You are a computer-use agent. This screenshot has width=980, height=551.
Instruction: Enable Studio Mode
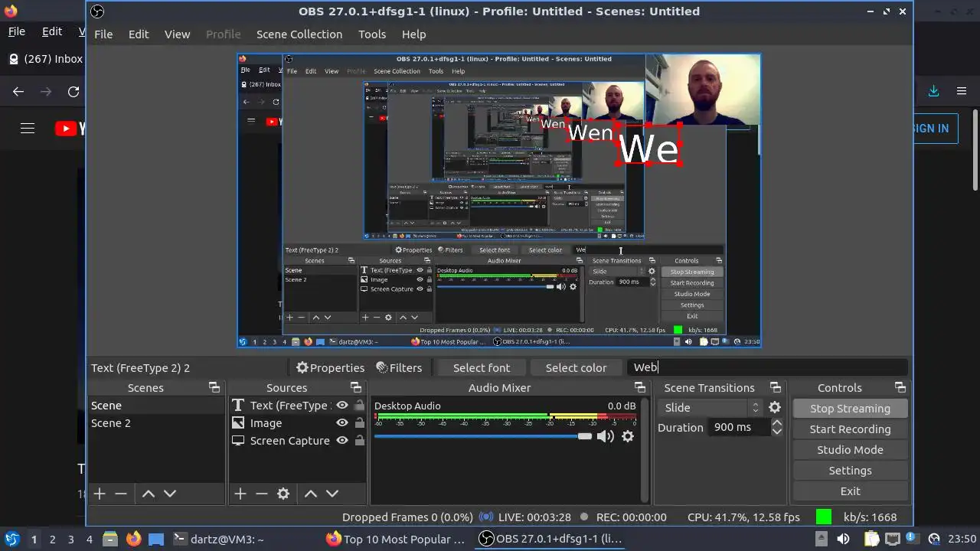tap(850, 450)
